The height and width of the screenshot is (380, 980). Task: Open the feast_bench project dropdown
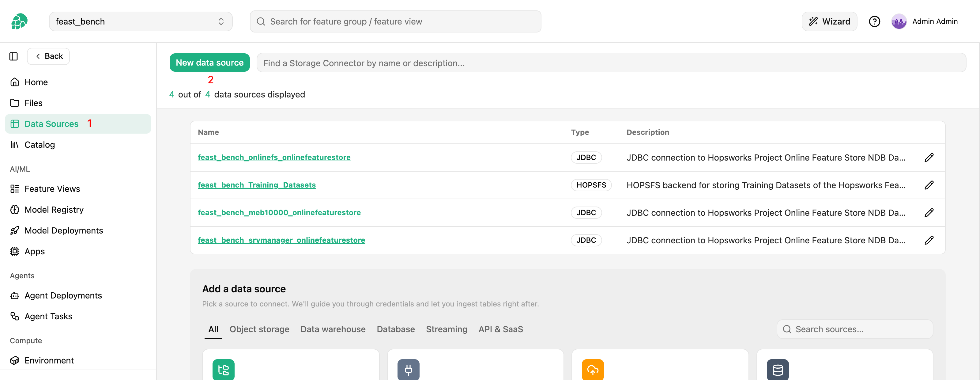pyautogui.click(x=140, y=21)
